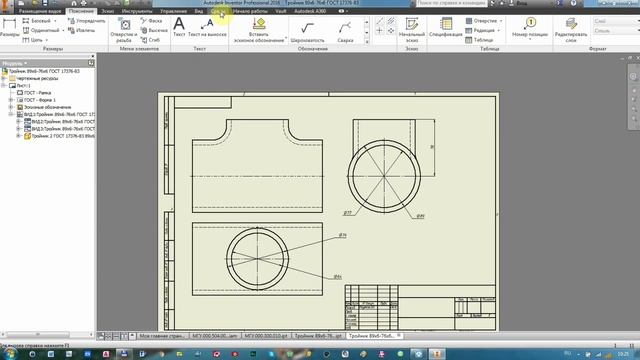Choose the Цепь chain dimension tool

click(x=32, y=40)
